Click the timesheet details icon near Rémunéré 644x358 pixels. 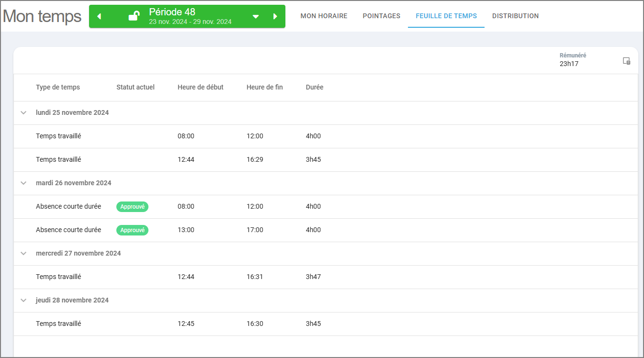click(626, 61)
